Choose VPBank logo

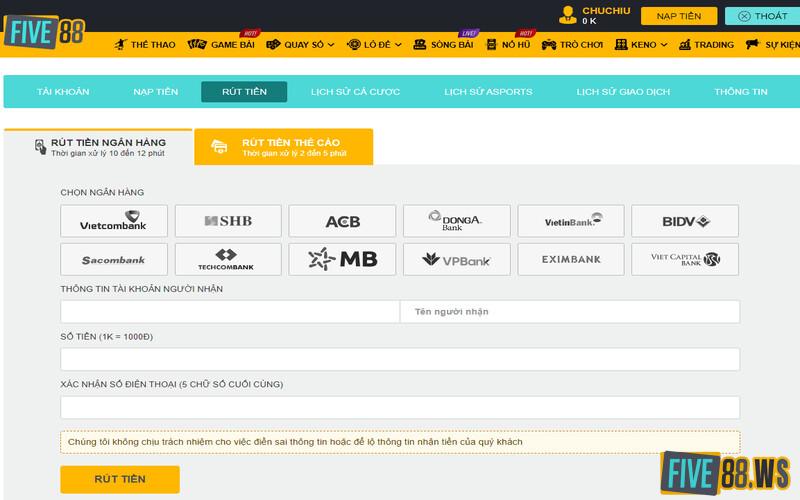[x=457, y=259]
